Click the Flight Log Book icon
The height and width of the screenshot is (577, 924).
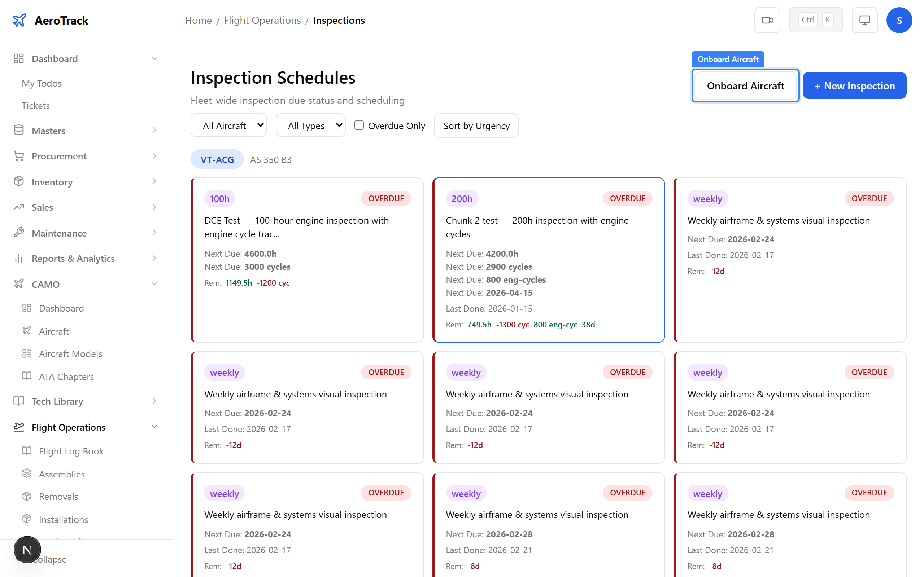(27, 451)
